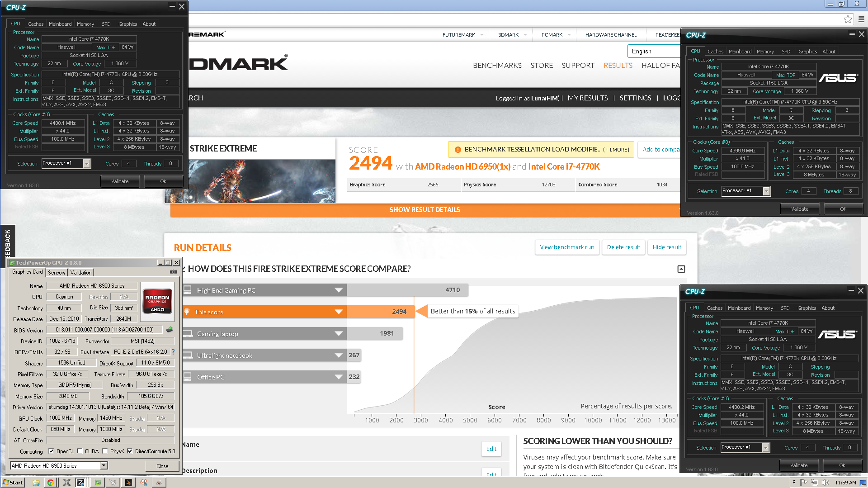Toggle the DirectCompute 5.0 checkbox

point(130,451)
